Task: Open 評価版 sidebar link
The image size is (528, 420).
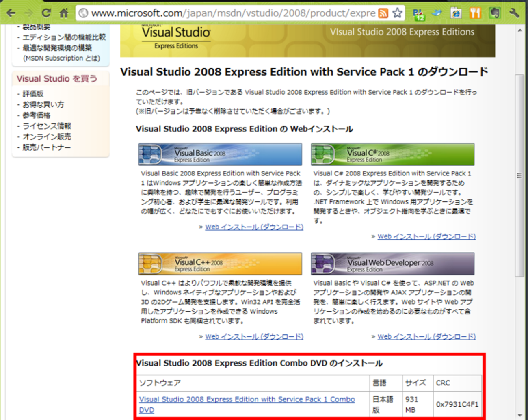Action: (x=33, y=94)
